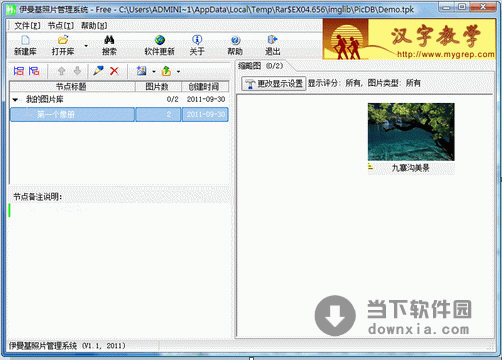This screenshot has height=360, width=502.
Task: Click the 图片数 column header
Action: (x=158, y=87)
